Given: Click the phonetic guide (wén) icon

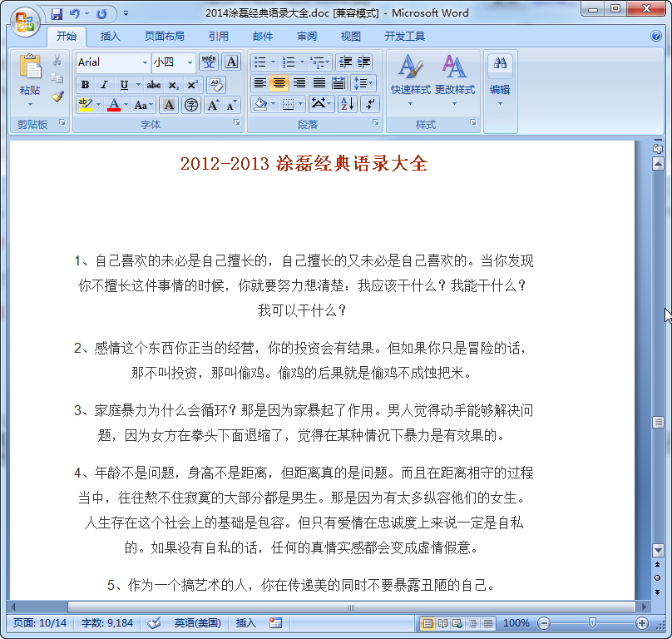Looking at the screenshot, I should pyautogui.click(x=209, y=62).
